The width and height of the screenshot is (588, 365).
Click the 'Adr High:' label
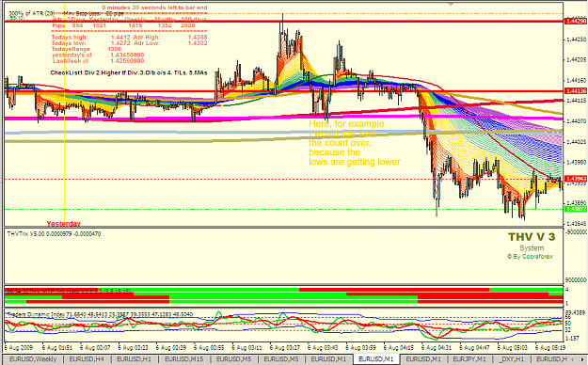pos(147,37)
